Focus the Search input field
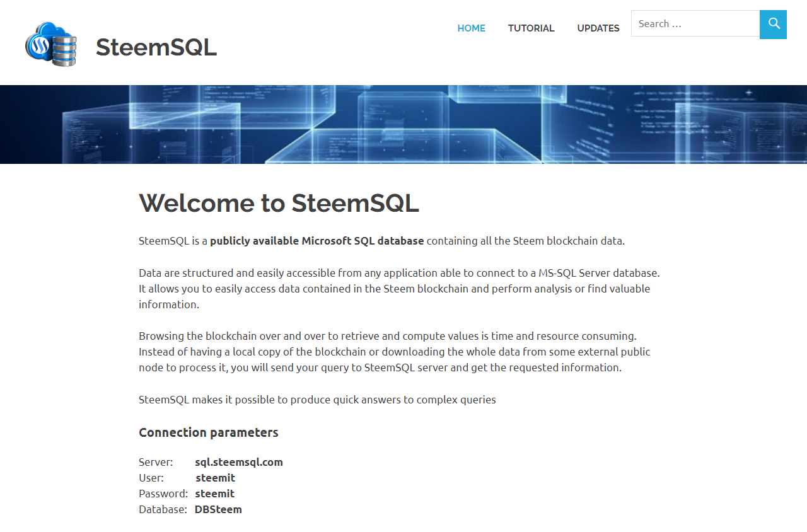Image resolution: width=807 pixels, height=532 pixels. click(x=695, y=23)
